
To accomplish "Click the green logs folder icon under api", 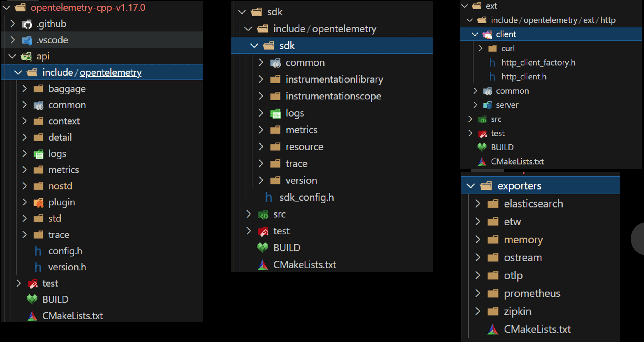I will point(39,154).
